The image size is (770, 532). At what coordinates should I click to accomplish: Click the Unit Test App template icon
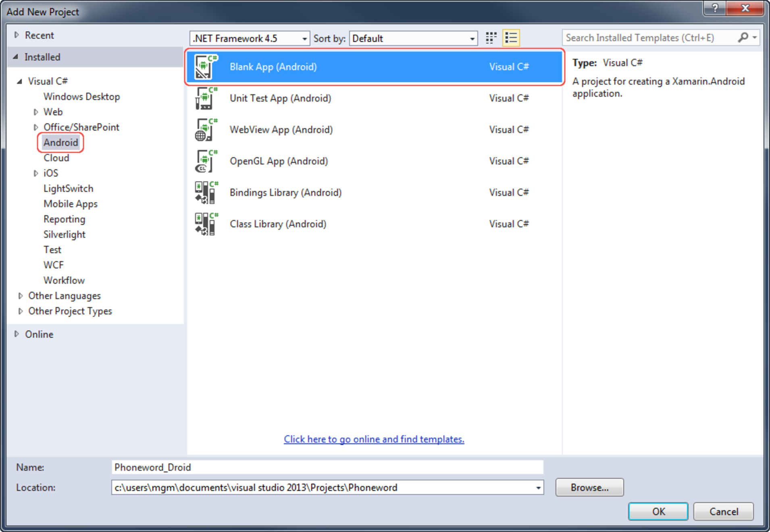pos(206,98)
